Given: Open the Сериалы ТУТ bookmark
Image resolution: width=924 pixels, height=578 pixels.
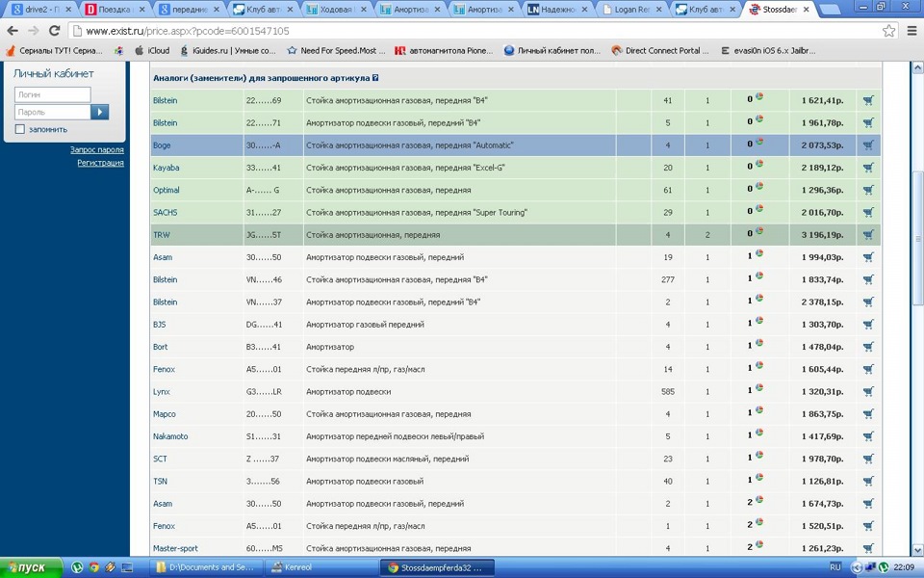Looking at the screenshot, I should pyautogui.click(x=54, y=51).
